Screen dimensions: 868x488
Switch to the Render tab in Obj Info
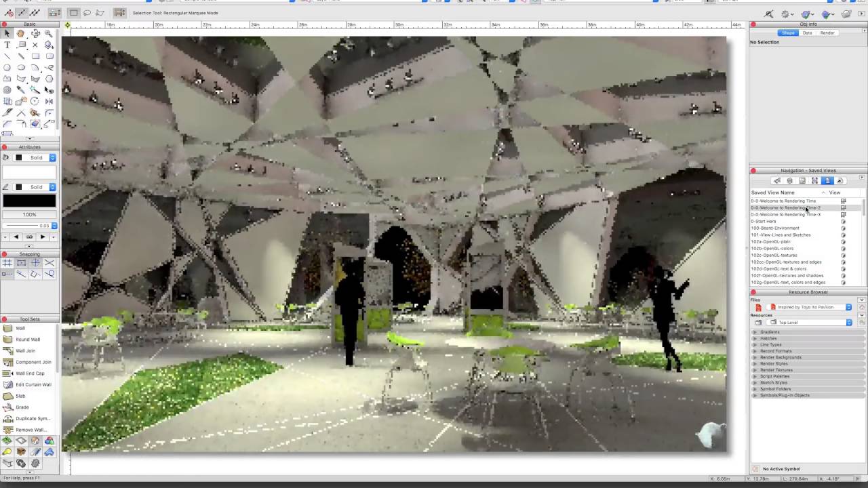click(x=827, y=33)
